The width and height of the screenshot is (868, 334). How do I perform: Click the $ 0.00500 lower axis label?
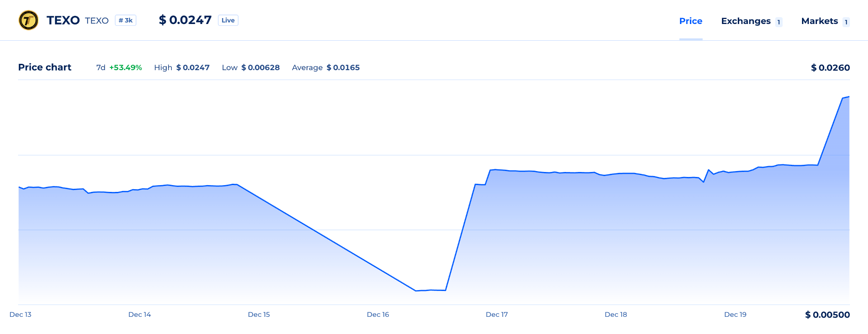tap(827, 315)
